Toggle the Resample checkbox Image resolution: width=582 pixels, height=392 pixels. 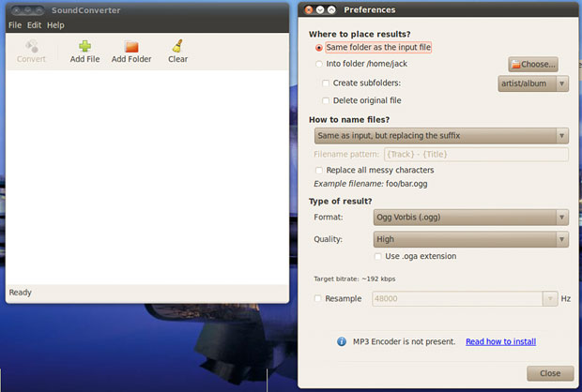317,298
